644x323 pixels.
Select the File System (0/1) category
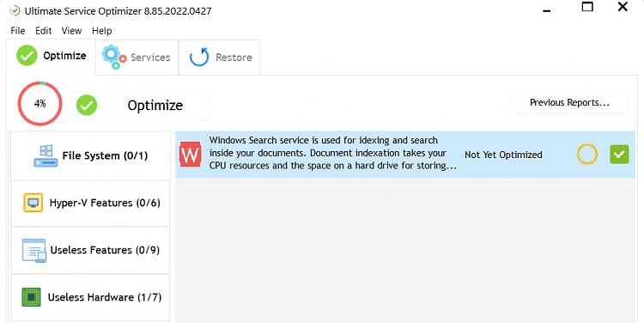91,155
